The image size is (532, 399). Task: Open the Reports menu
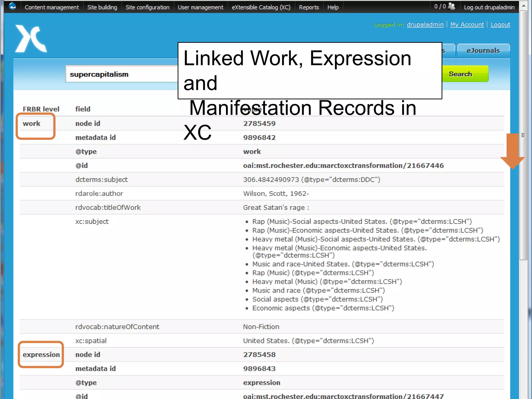[309, 7]
